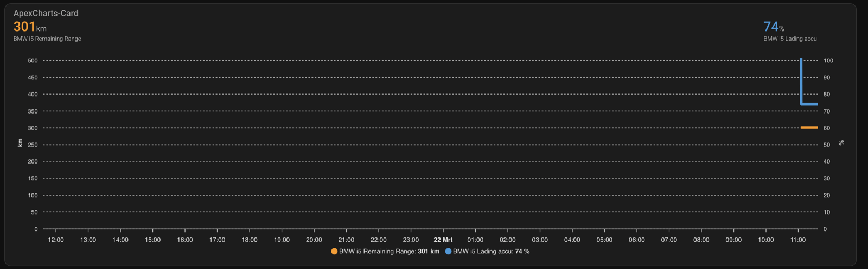
Task: Click the orange Remaining Range line in chart
Action: 809,128
